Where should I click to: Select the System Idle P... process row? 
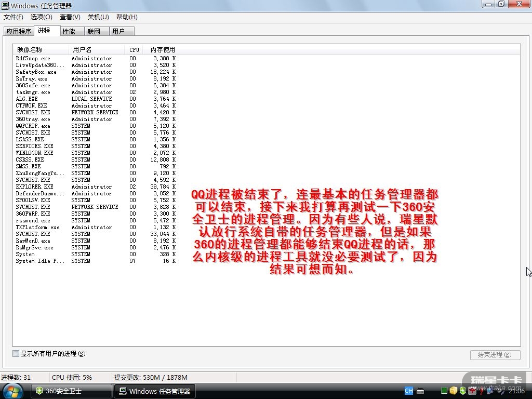(x=96, y=261)
